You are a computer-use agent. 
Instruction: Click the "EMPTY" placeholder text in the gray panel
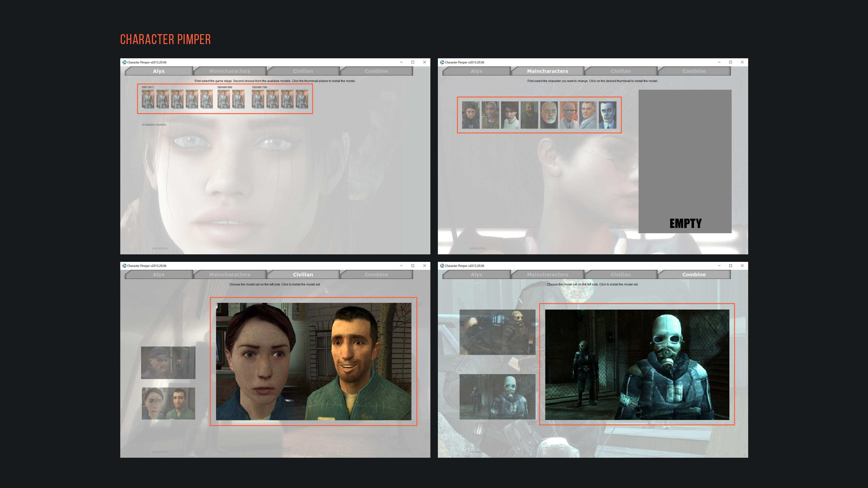point(685,223)
